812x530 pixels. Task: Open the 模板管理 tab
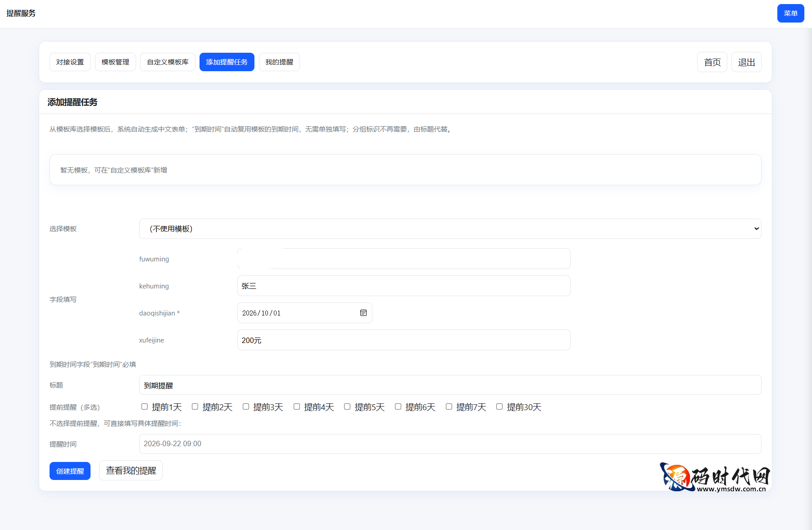click(x=115, y=62)
